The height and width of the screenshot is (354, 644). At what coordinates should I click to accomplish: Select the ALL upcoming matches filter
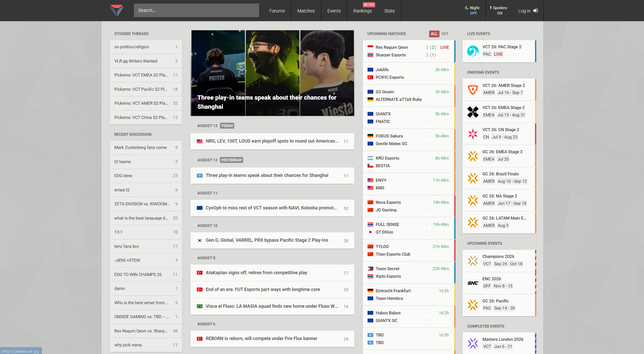click(x=434, y=34)
